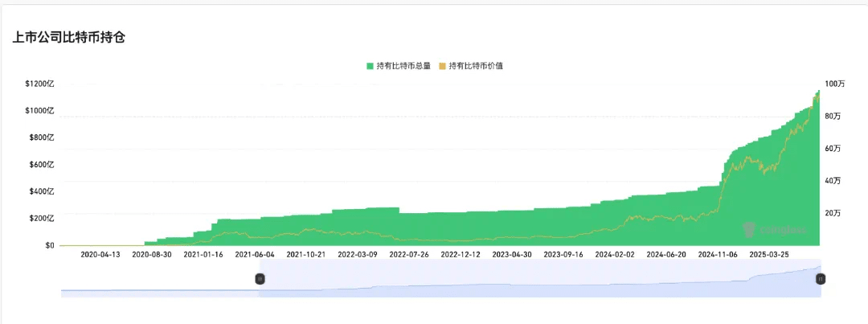Image resolution: width=868 pixels, height=324 pixels.
Task: Click the 2024-06-20 date label
Action: (666, 254)
